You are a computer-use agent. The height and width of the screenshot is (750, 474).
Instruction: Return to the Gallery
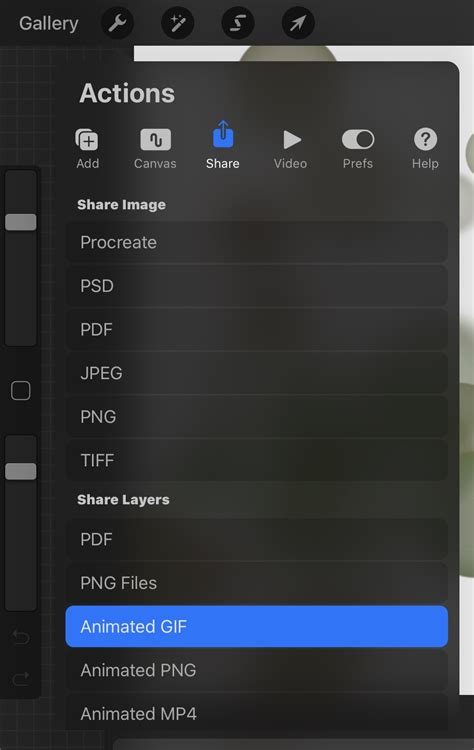(48, 23)
